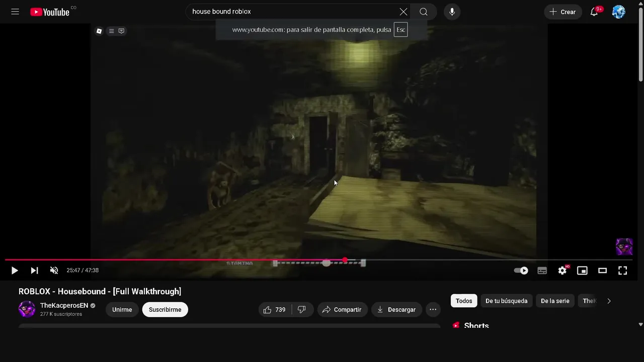
Task: Click the in-video Roblox logo icon
Action: tap(99, 31)
